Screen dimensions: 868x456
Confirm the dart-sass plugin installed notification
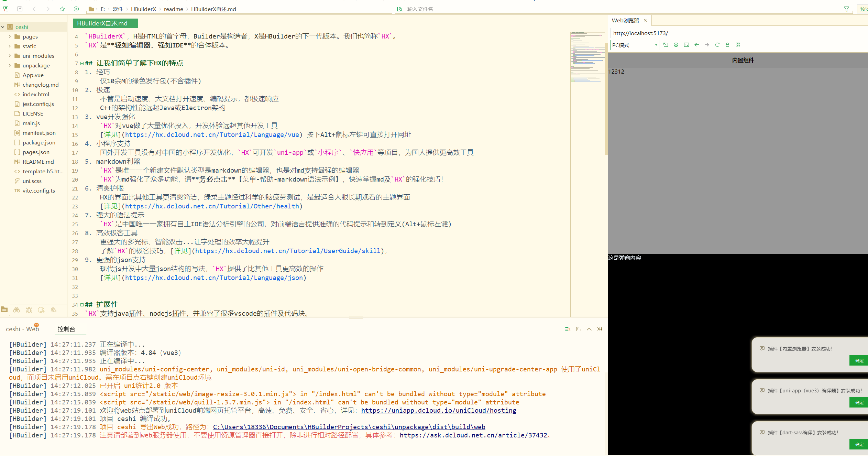[859, 444]
